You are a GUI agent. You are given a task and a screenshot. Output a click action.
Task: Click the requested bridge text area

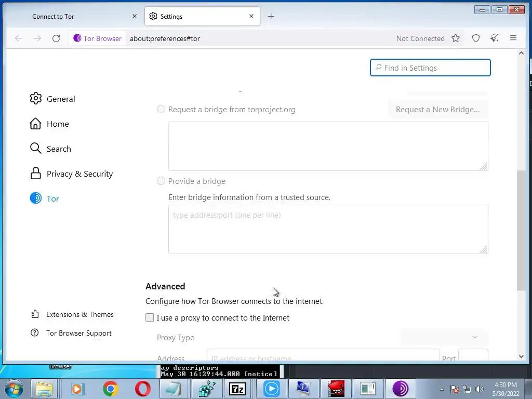(328, 146)
